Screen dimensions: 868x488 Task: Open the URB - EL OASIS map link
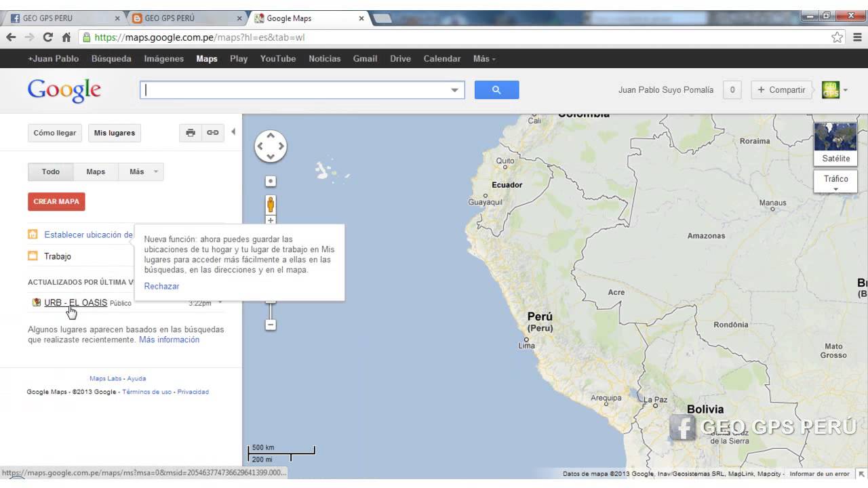pyautogui.click(x=75, y=302)
